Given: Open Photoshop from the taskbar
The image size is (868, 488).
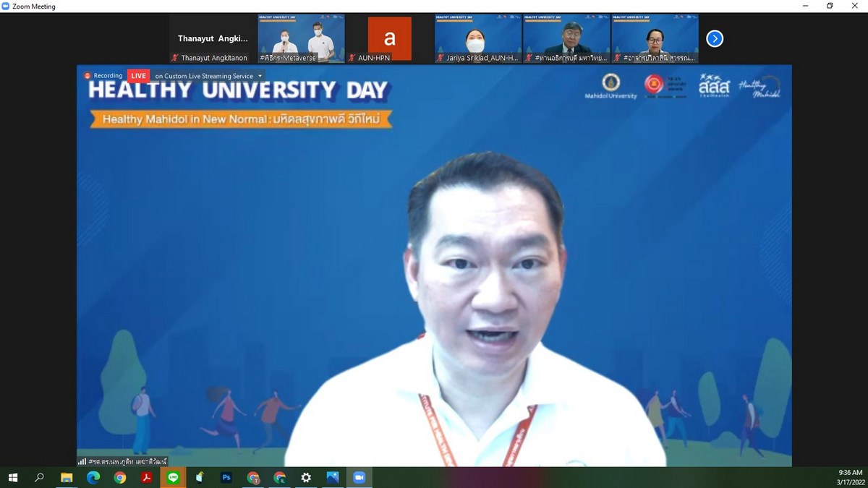Looking at the screenshot, I should click(x=226, y=478).
